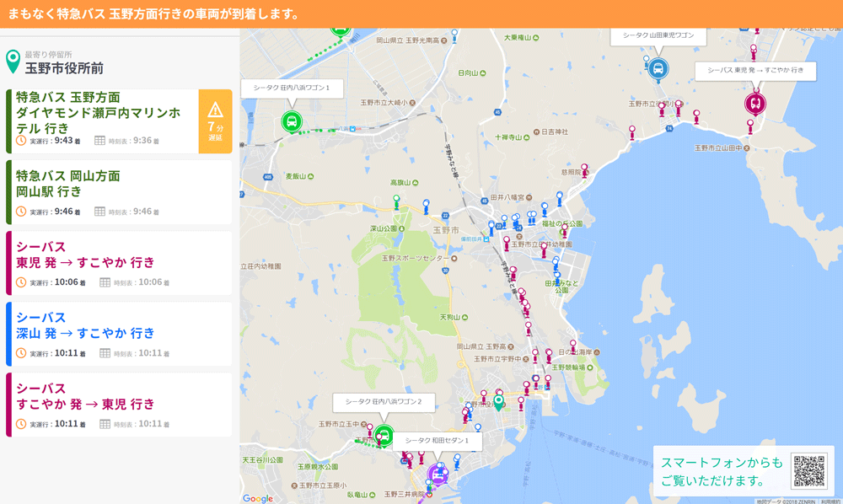Click the clock icon beside 実運行 9:43
843x504 pixels.
pyautogui.click(x=21, y=141)
